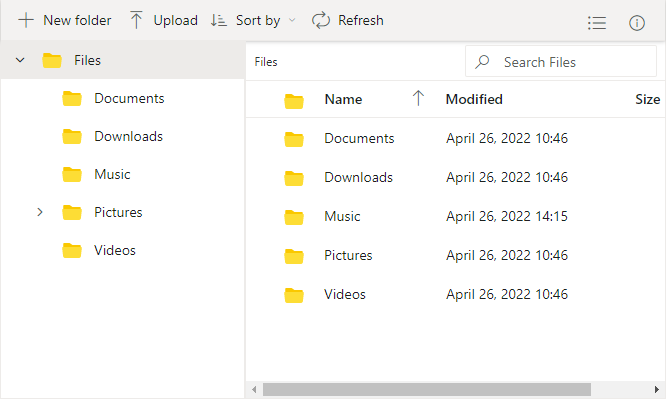The height and width of the screenshot is (399, 666).
Task: Click Pictures folder icon in file list
Action: coord(294,256)
